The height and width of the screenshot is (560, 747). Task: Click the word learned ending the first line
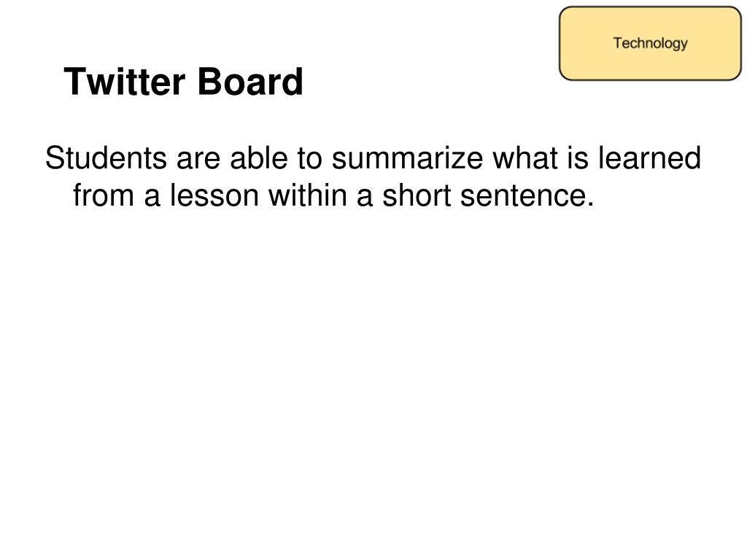650,157
